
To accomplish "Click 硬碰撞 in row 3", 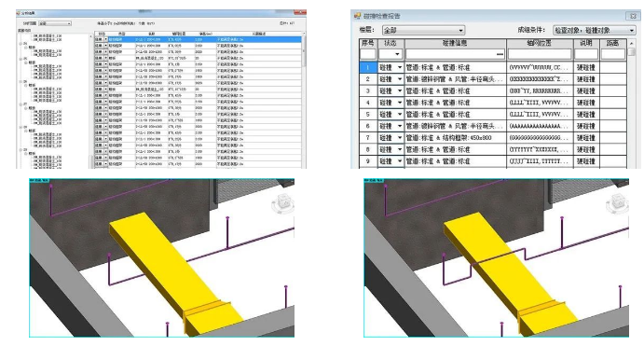I will click(x=586, y=90).
